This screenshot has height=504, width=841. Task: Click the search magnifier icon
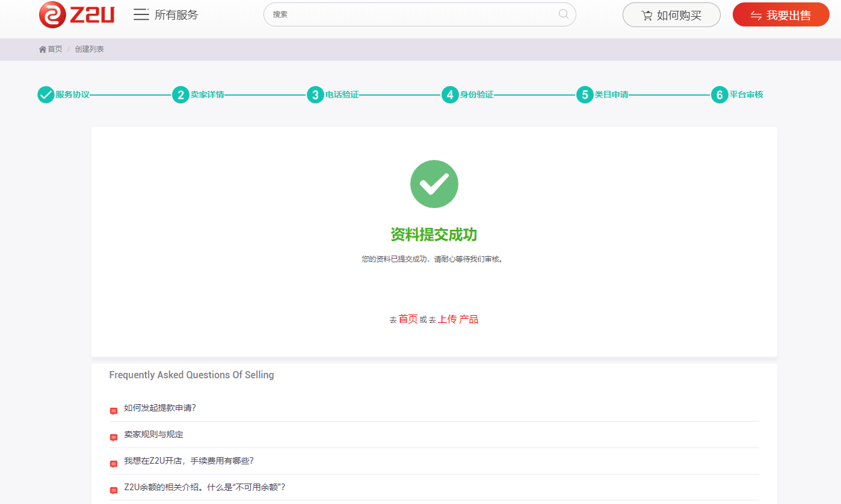[563, 14]
